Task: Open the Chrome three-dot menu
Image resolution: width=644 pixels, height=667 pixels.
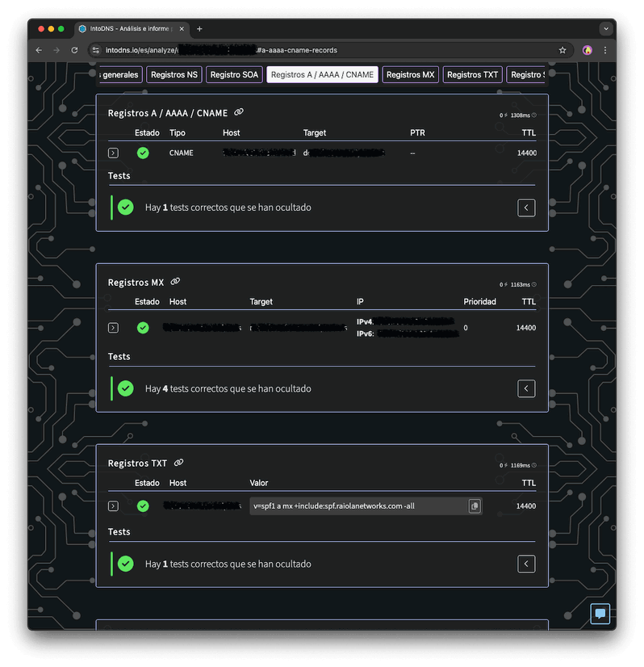Action: coord(605,50)
